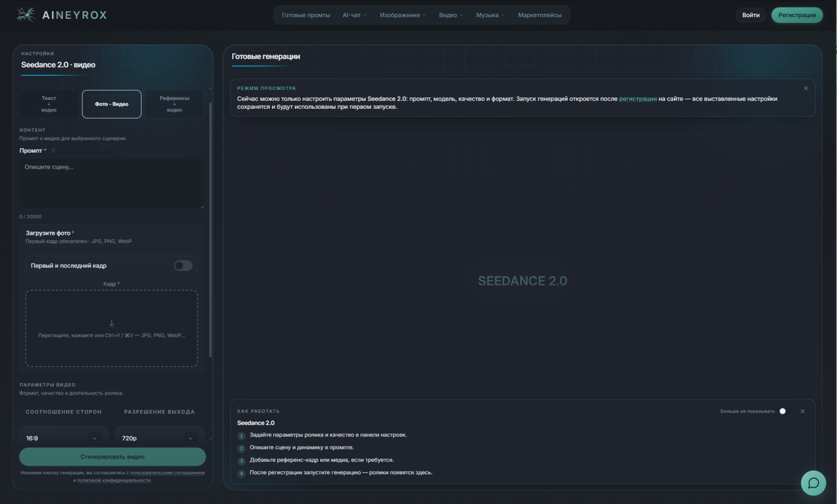Click the upload arrow icon in the drop zone
Image resolution: width=837 pixels, height=504 pixels.
(111, 324)
